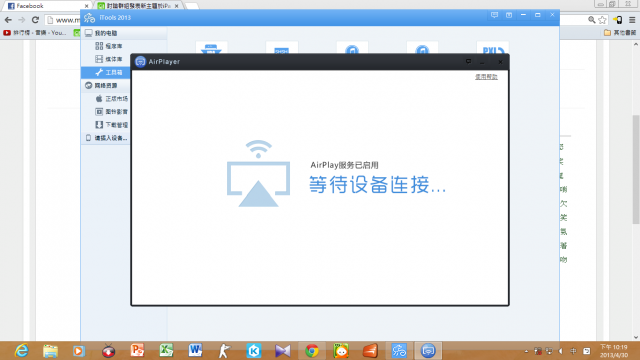Image resolution: width=640 pixels, height=360 pixels.
Task: Click the Chrome vertical scrollbar thumb
Action: [636, 169]
